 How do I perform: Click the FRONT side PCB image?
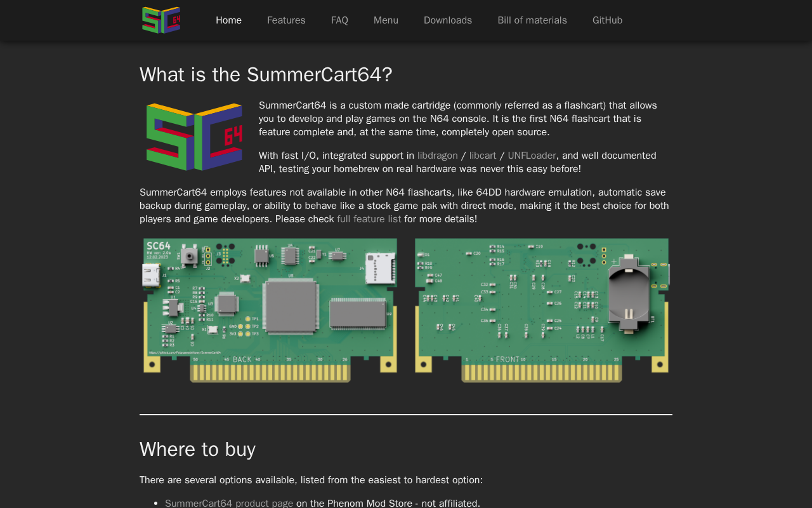542,310
